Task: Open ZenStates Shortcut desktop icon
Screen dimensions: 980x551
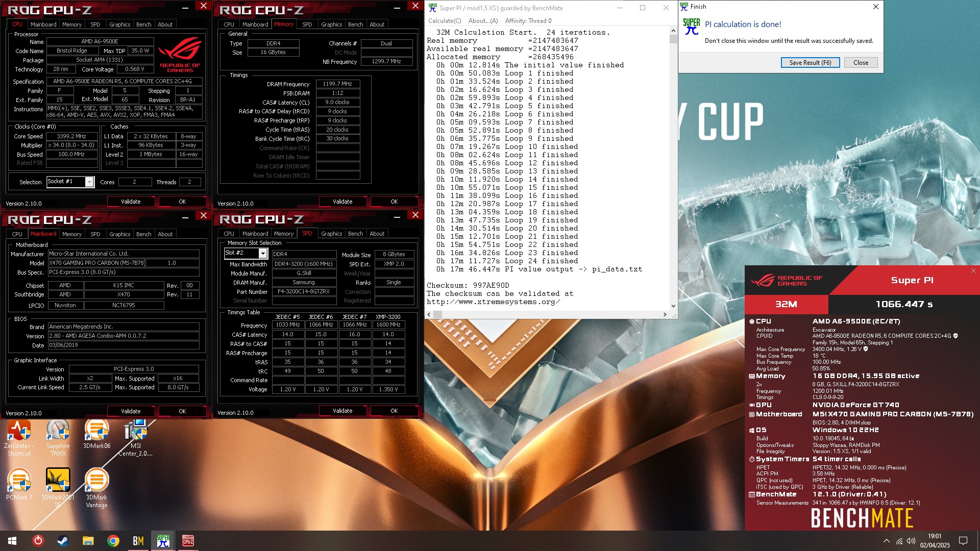Action: [19, 437]
